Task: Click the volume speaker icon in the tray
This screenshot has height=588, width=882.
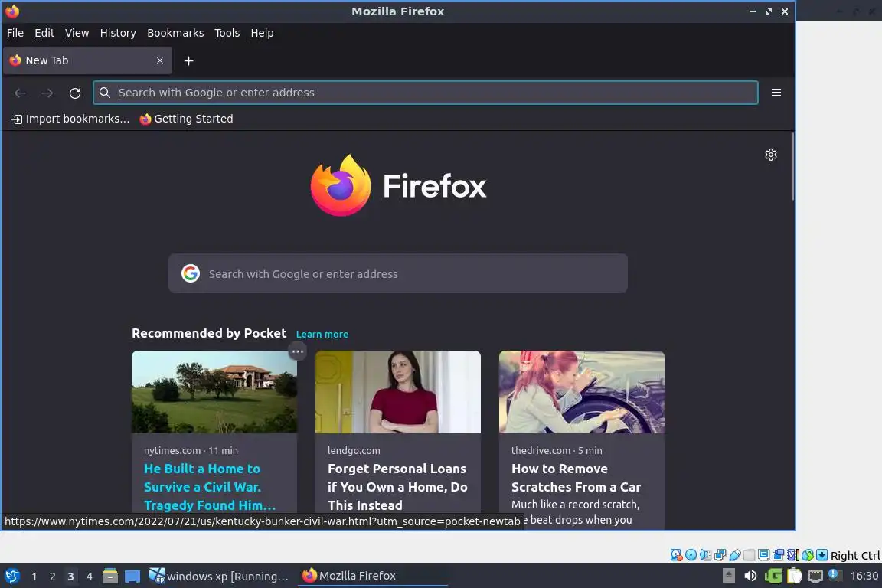Action: (x=751, y=576)
